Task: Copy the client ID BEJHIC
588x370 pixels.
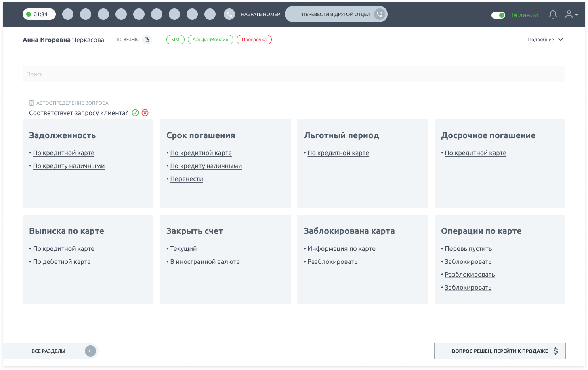Action: (x=147, y=40)
